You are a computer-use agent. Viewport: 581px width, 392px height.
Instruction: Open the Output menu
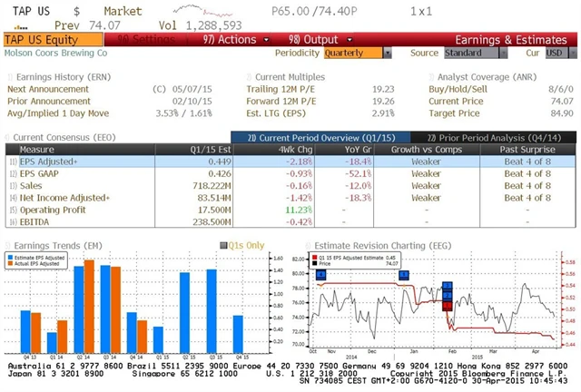click(312, 40)
